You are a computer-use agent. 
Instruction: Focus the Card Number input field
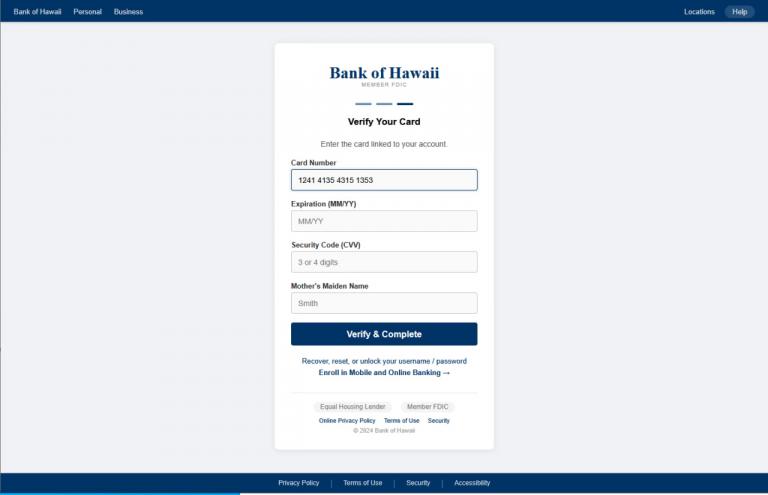click(384, 180)
